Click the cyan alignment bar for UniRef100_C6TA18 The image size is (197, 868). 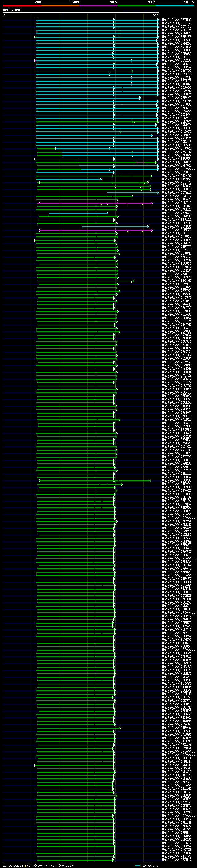coord(133,193)
